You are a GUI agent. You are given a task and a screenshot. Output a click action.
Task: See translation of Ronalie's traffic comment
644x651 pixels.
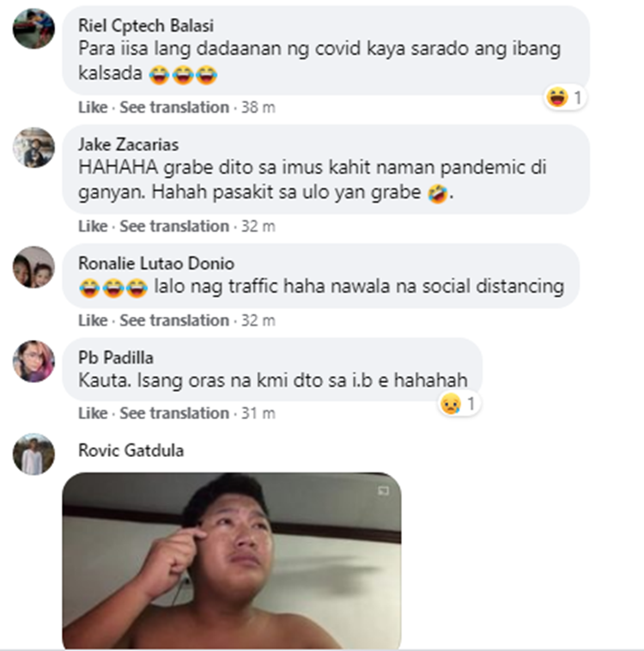click(x=174, y=320)
